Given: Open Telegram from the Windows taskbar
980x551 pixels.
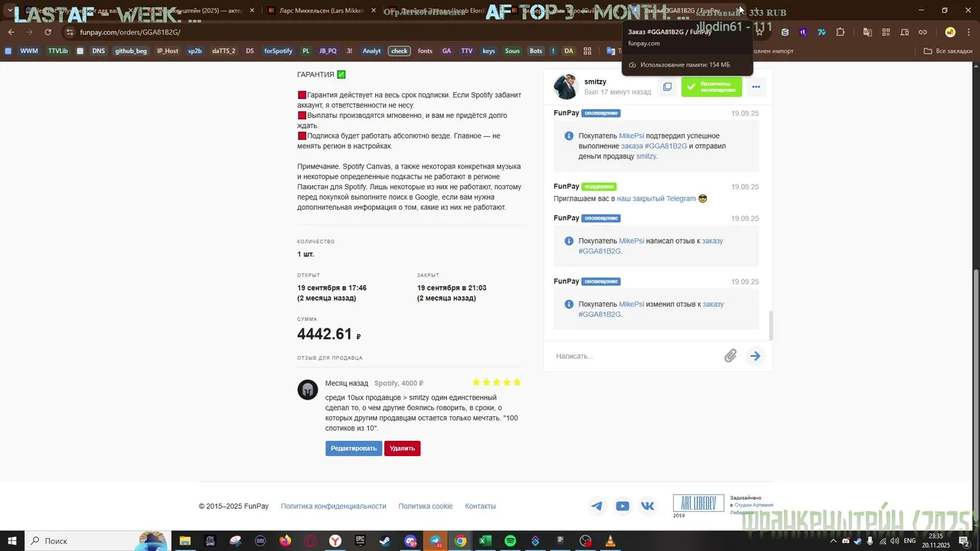Looking at the screenshot, I should click(x=436, y=541).
